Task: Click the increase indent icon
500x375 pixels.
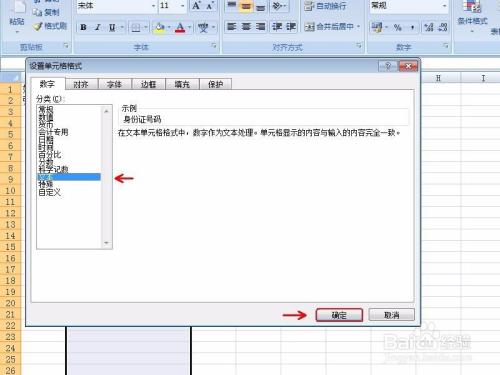Action: (x=291, y=26)
